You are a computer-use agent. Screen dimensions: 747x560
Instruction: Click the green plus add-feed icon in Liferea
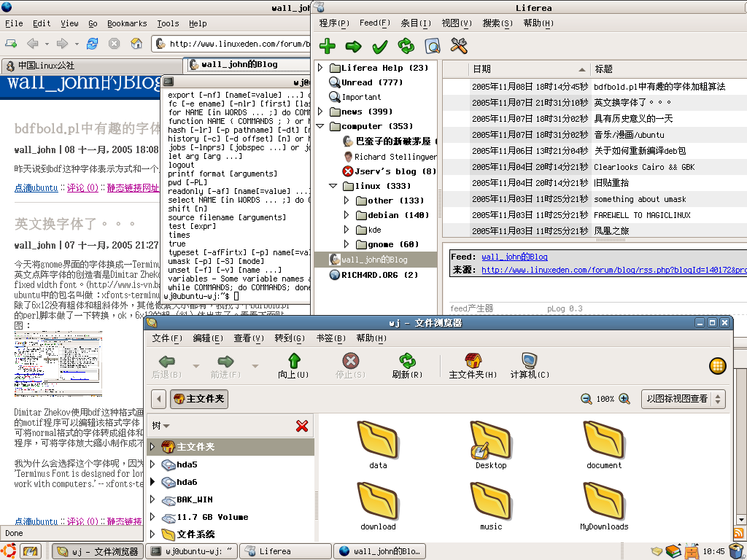coord(328,46)
